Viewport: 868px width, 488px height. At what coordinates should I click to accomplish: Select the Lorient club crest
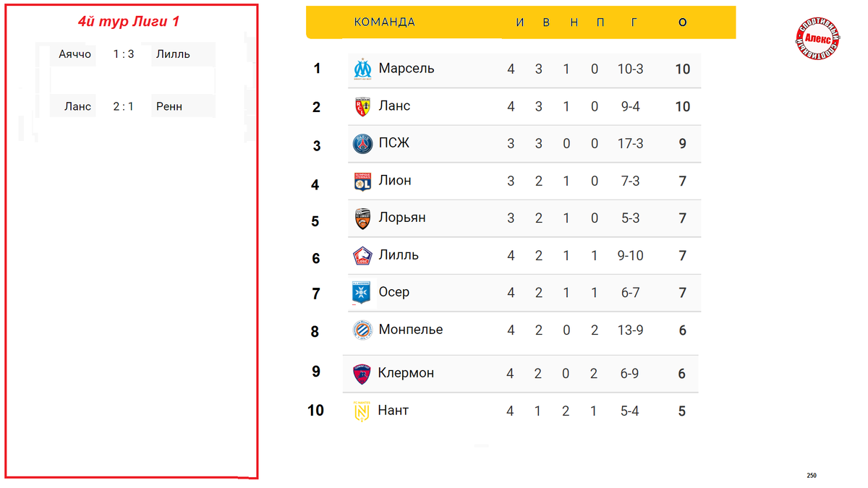pos(362,219)
